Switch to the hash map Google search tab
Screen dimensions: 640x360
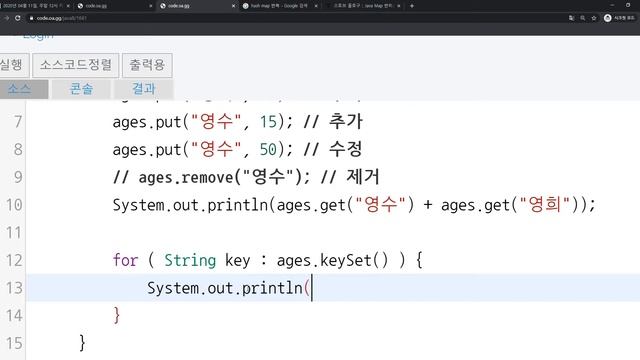[279, 6]
